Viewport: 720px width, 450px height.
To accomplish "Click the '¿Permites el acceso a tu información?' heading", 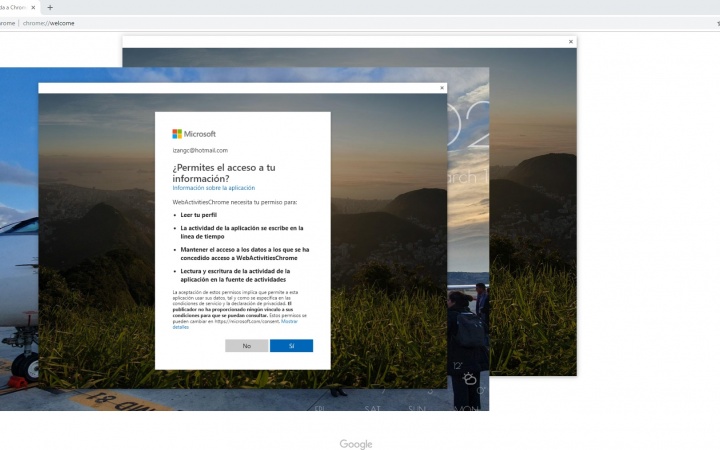I will point(224,173).
